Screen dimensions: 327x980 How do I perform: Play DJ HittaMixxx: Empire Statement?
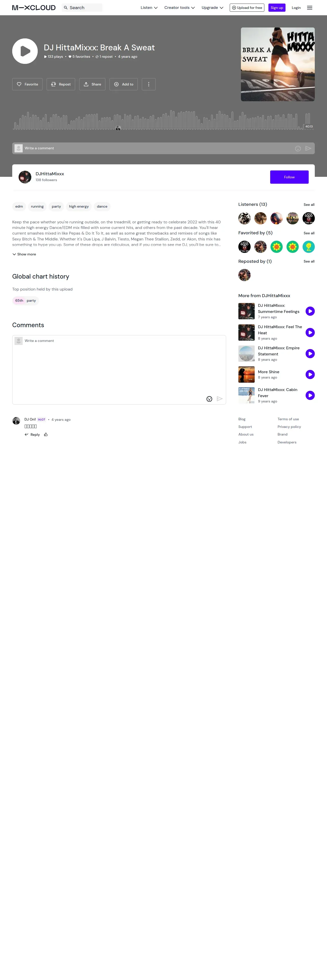[310, 354]
